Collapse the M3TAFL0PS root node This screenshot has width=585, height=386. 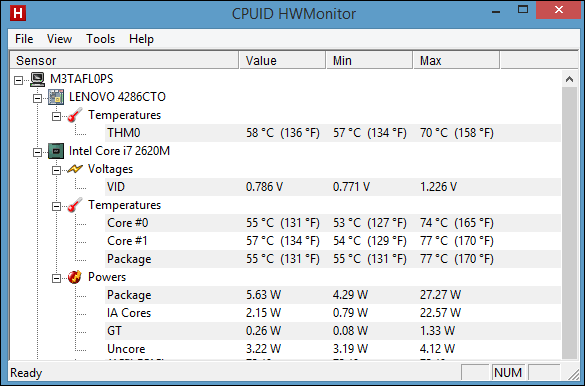pyautogui.click(x=18, y=80)
